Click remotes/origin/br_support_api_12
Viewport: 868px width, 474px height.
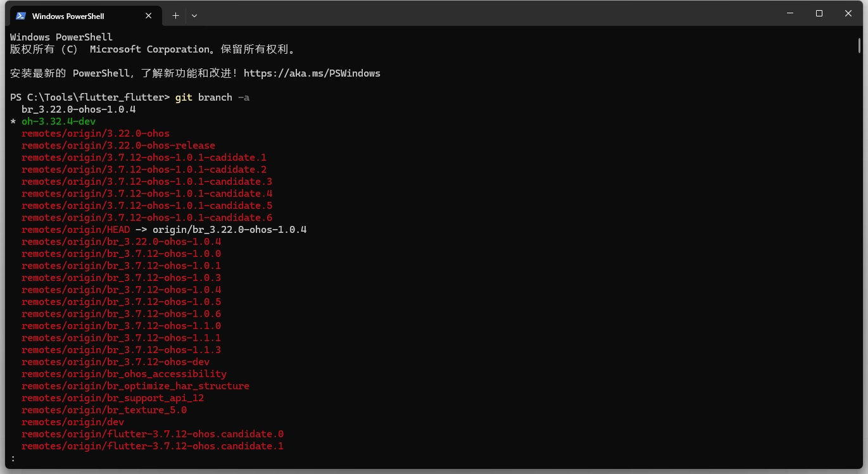click(x=113, y=398)
